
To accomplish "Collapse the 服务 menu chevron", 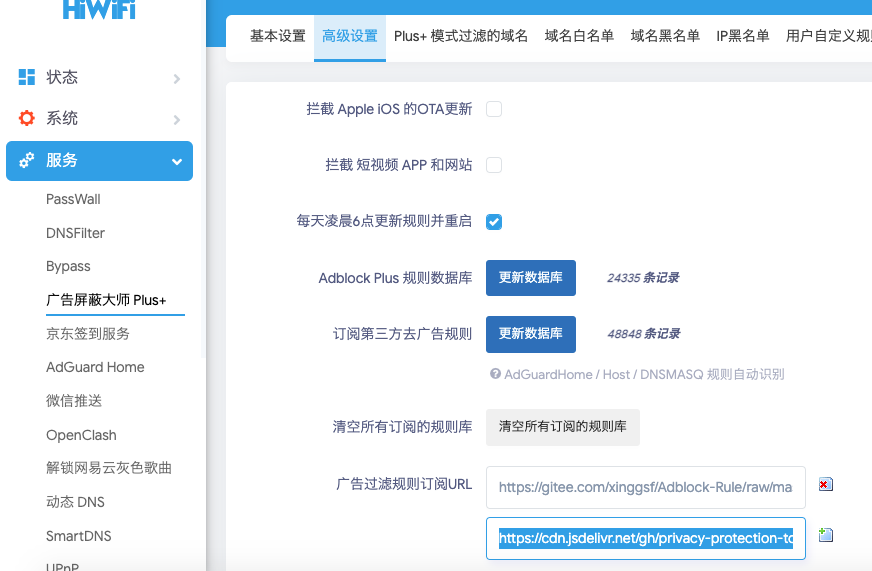I will pyautogui.click(x=177, y=162).
